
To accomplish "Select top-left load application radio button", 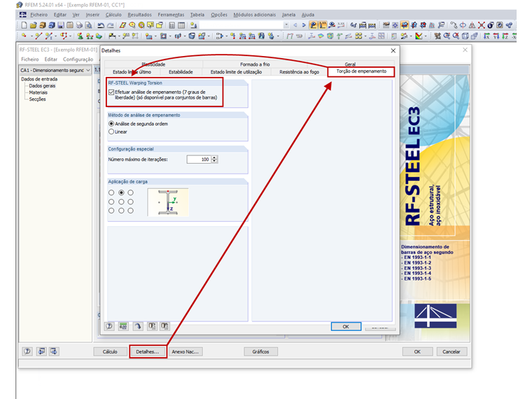I will pyautogui.click(x=111, y=192).
